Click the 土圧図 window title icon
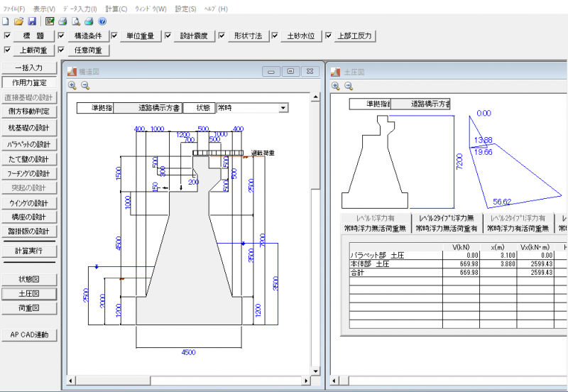Viewport: 568px width, 392px height. click(335, 72)
